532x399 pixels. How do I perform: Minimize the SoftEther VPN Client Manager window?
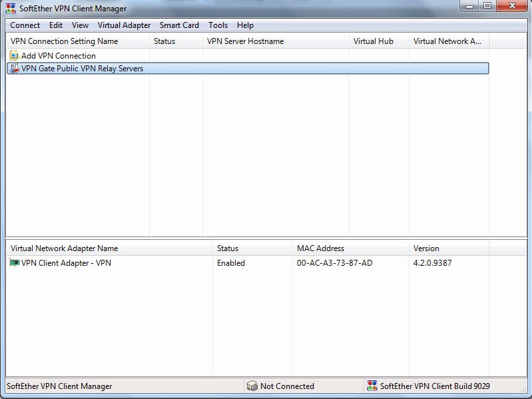point(469,6)
